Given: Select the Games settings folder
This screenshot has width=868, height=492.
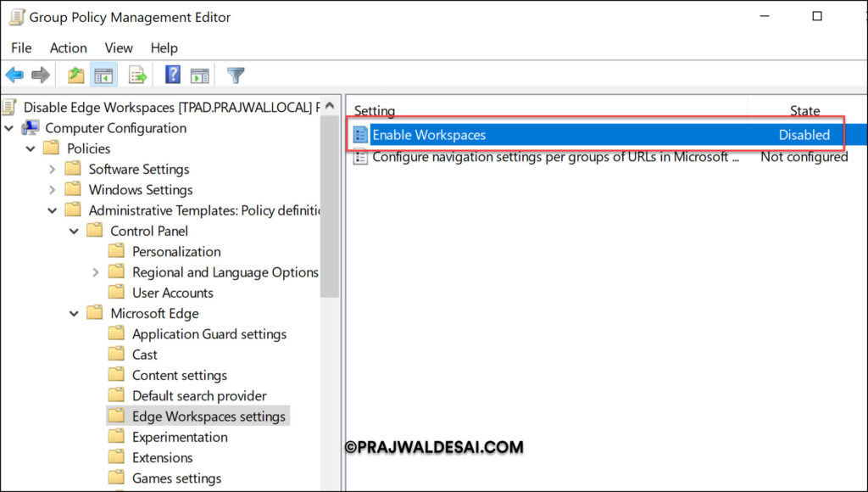Looking at the screenshot, I should click(176, 478).
